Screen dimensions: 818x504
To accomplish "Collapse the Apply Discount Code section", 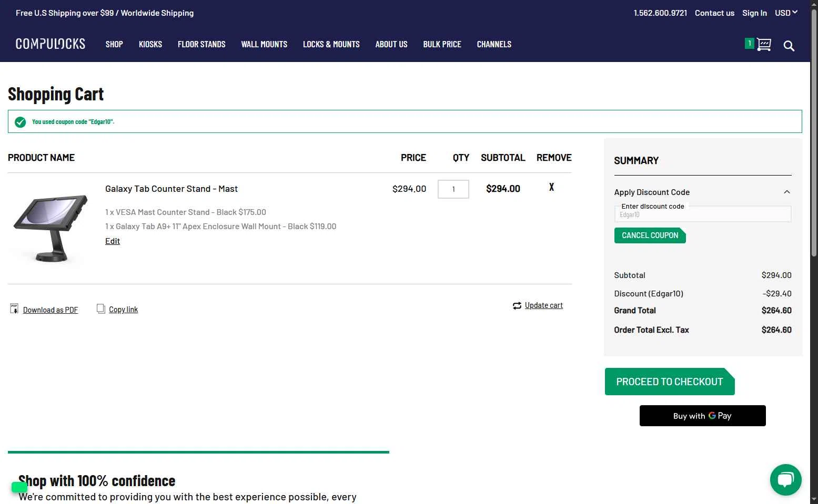I will click(787, 192).
